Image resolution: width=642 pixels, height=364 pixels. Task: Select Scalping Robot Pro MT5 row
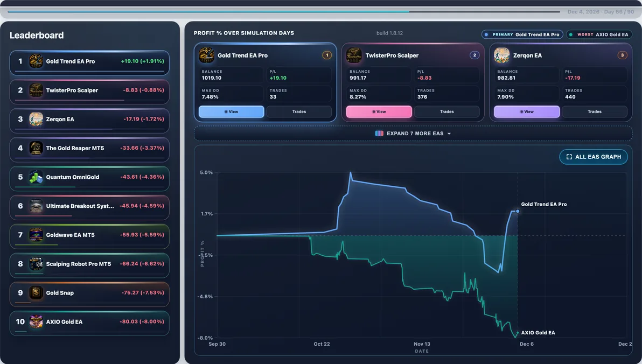pyautogui.click(x=89, y=265)
